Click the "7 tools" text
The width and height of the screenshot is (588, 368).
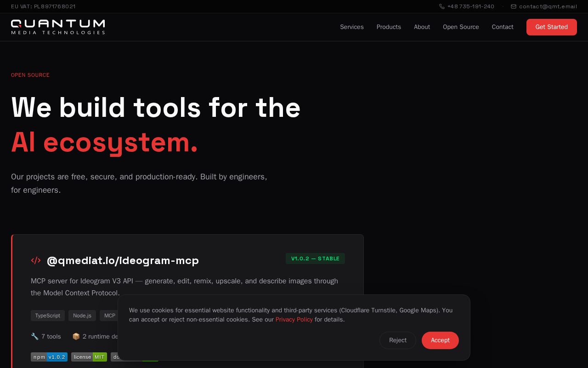pyautogui.click(x=51, y=336)
